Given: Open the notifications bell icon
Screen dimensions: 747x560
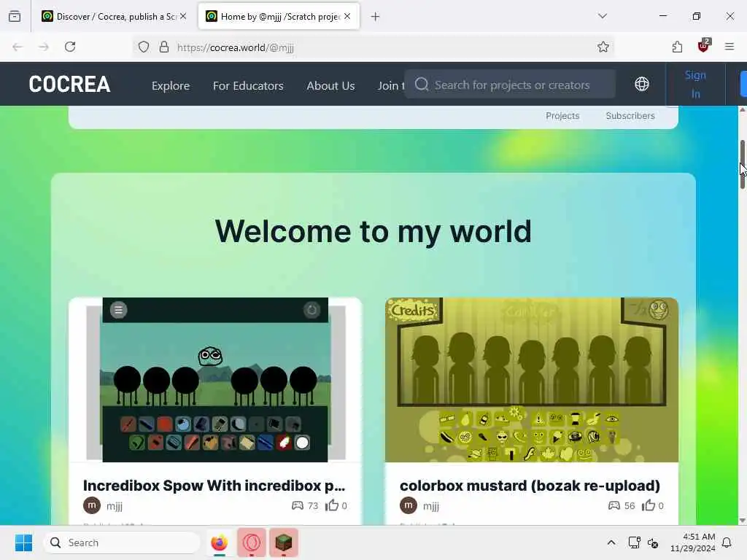Looking at the screenshot, I should [727, 542].
